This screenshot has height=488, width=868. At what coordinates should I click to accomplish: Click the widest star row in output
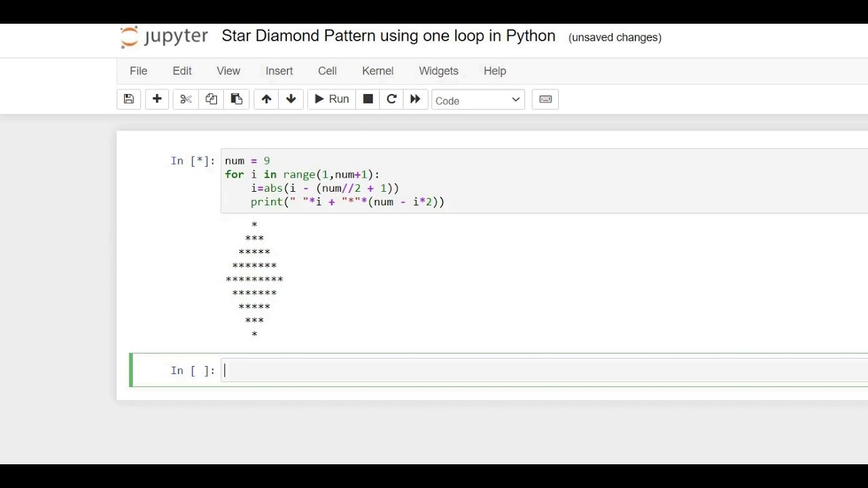[254, 279]
